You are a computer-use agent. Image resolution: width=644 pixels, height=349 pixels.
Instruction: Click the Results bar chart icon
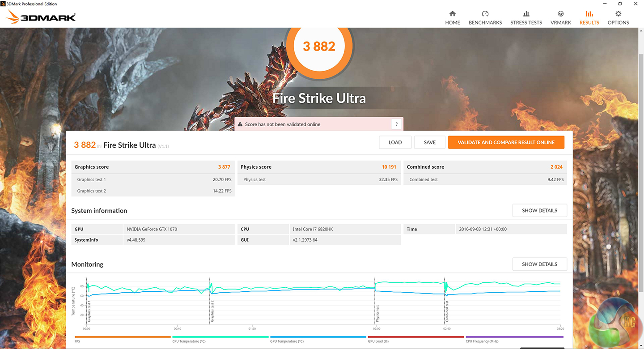click(589, 14)
